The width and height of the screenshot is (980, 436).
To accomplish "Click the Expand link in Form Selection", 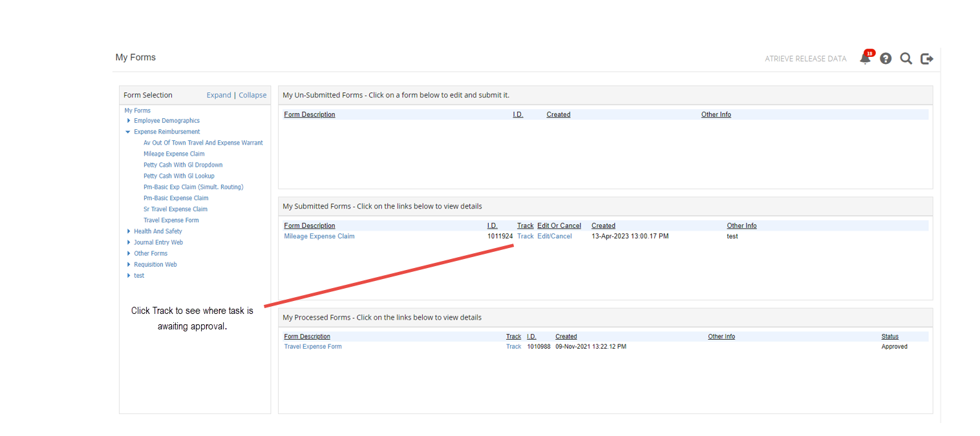I will pos(218,95).
